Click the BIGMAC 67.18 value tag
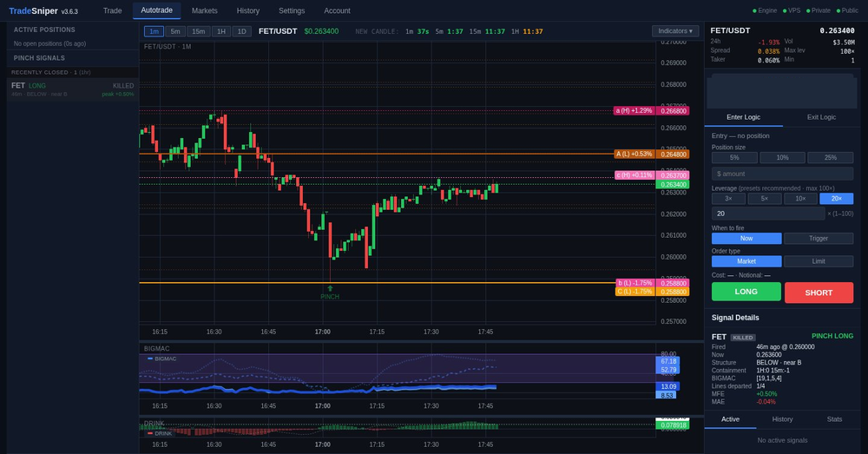 coord(667,361)
